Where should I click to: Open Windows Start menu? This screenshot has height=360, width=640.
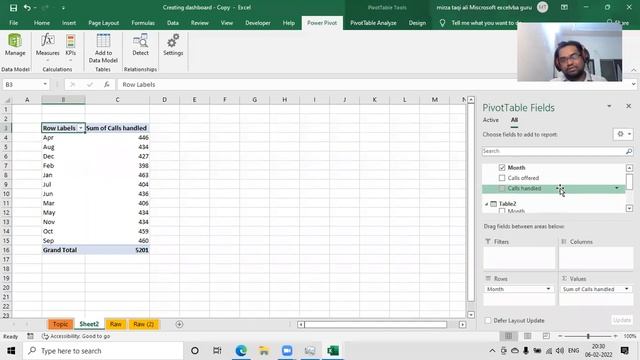pyautogui.click(x=11, y=351)
